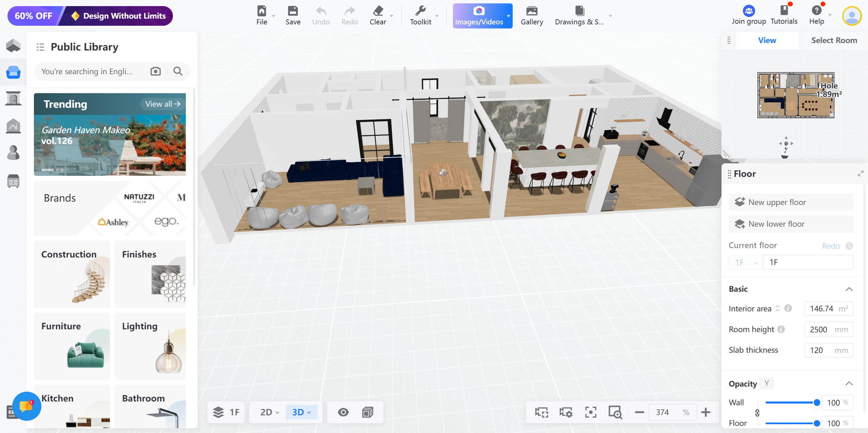Search library by image camera icon
This screenshot has height=433, width=868.
[x=156, y=71]
